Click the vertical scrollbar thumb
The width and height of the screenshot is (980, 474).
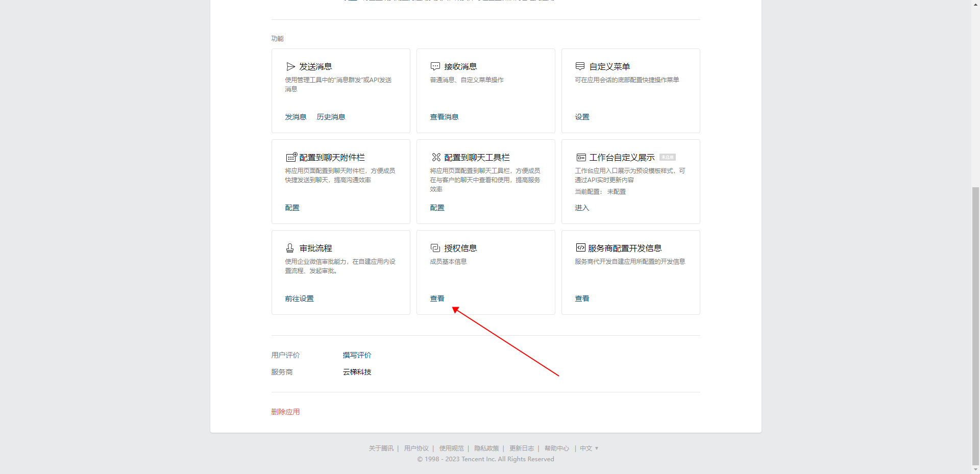coord(975,326)
